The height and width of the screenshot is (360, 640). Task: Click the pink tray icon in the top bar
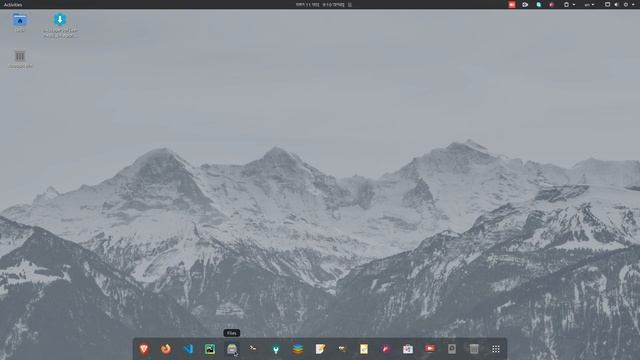coord(552,4)
